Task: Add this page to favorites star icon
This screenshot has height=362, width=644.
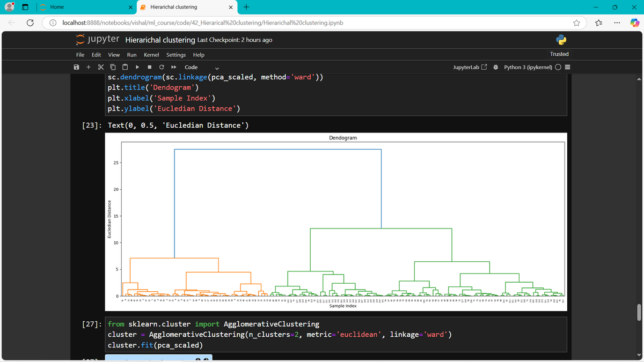Action: [x=576, y=23]
